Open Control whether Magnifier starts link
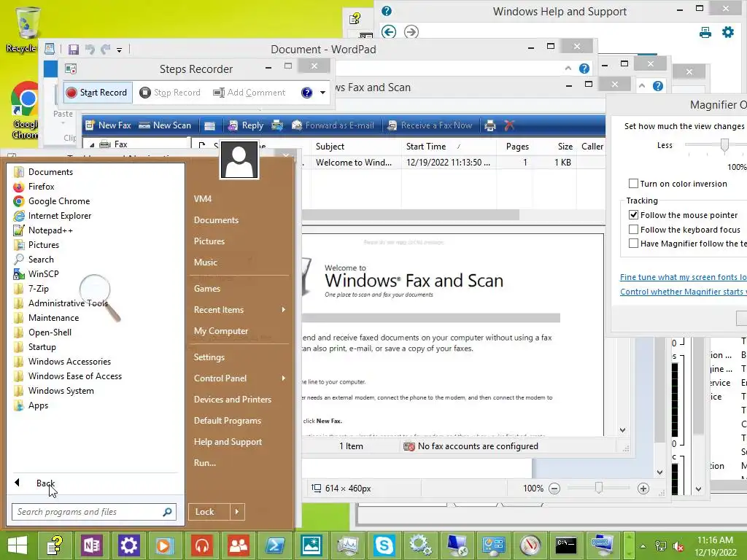The image size is (747, 560). (x=683, y=292)
